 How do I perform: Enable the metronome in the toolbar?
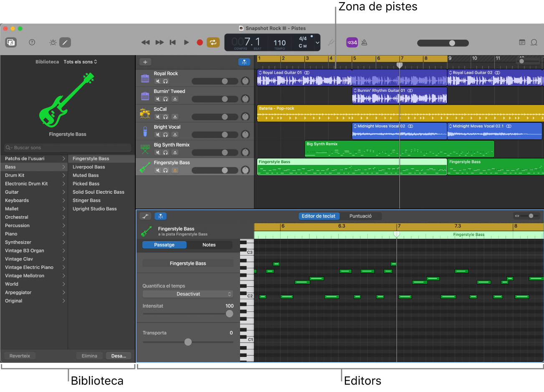tap(364, 42)
